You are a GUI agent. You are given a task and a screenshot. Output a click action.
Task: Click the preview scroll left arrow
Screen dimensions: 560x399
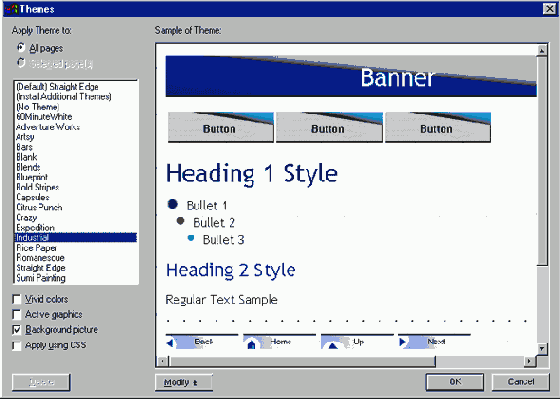(x=162, y=361)
